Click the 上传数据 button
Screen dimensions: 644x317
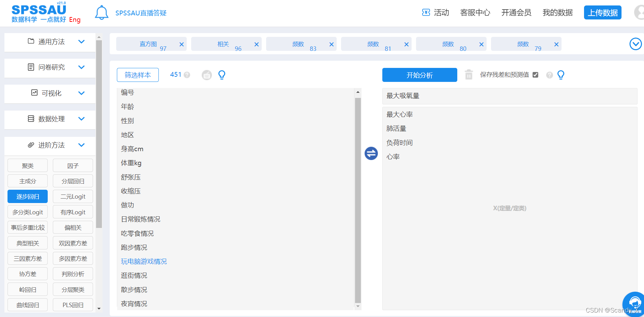pyautogui.click(x=602, y=13)
